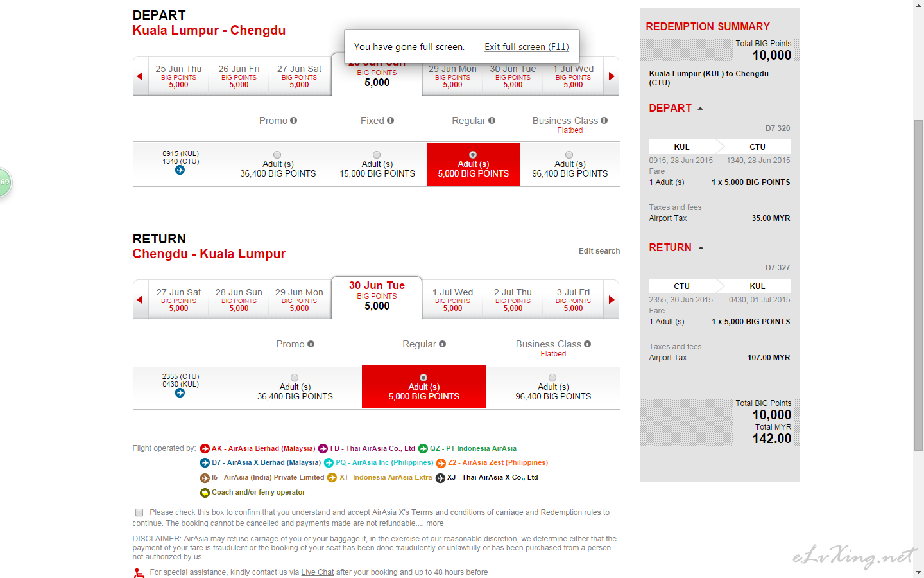The height and width of the screenshot is (578, 924).
Task: Choose the 30 Jun Tue depart date tab
Action: point(513,76)
